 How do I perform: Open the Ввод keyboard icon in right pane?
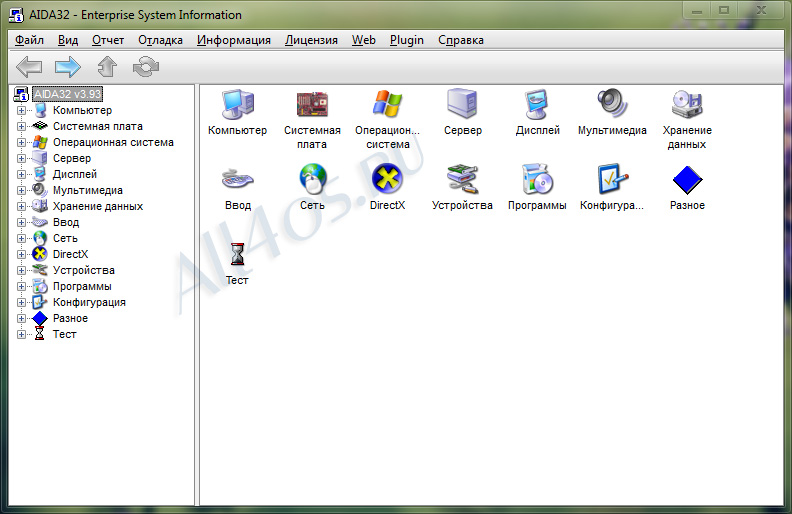point(237,179)
